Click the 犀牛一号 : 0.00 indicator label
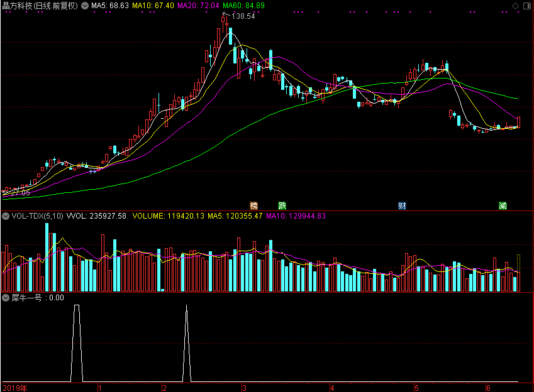534x392 pixels. (x=38, y=298)
